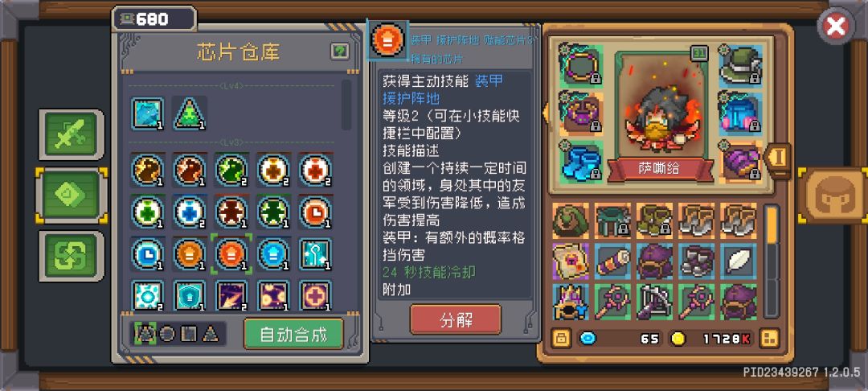Click the red 分解 decompose button
Screen dimensions: 868x391
[456, 319]
